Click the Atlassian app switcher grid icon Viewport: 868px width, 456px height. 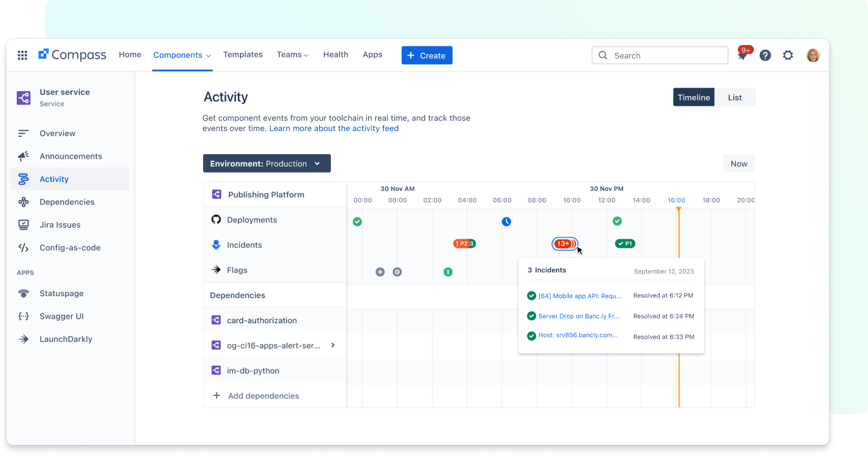pos(22,55)
